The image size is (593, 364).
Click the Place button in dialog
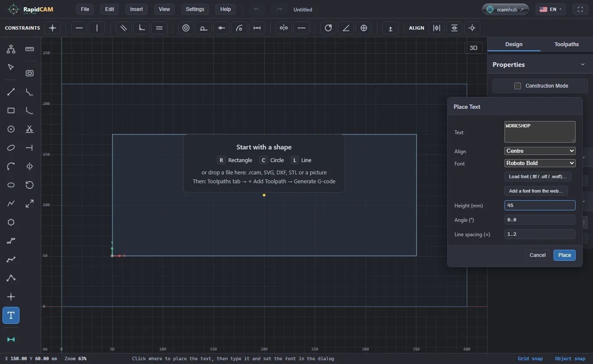point(565,255)
